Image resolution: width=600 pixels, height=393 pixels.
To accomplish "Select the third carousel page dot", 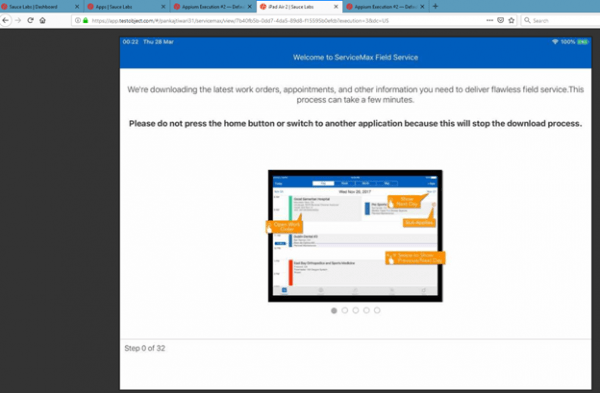I will coord(355,310).
